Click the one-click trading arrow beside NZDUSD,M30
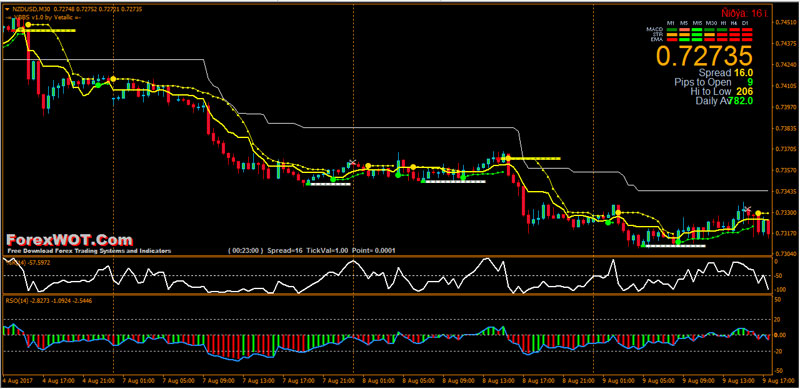The image size is (800, 389). point(7,10)
